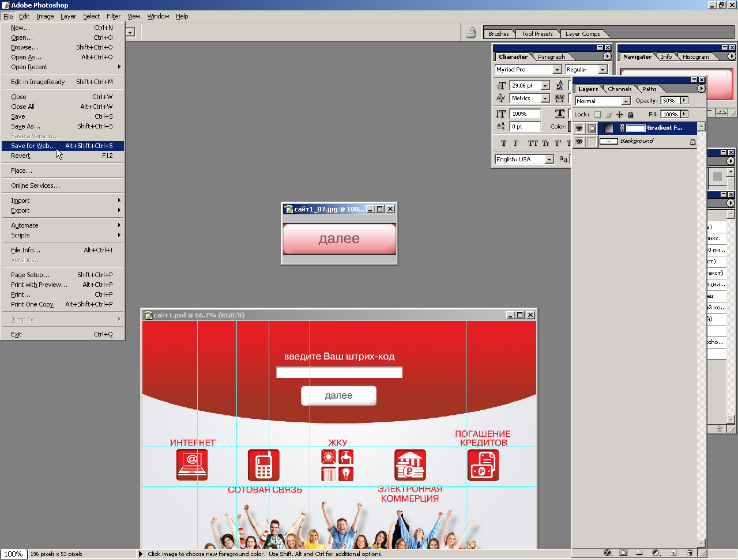Viewport: 738px width, 560px height.
Task: Hide the Gradient Fill layer
Action: point(579,128)
